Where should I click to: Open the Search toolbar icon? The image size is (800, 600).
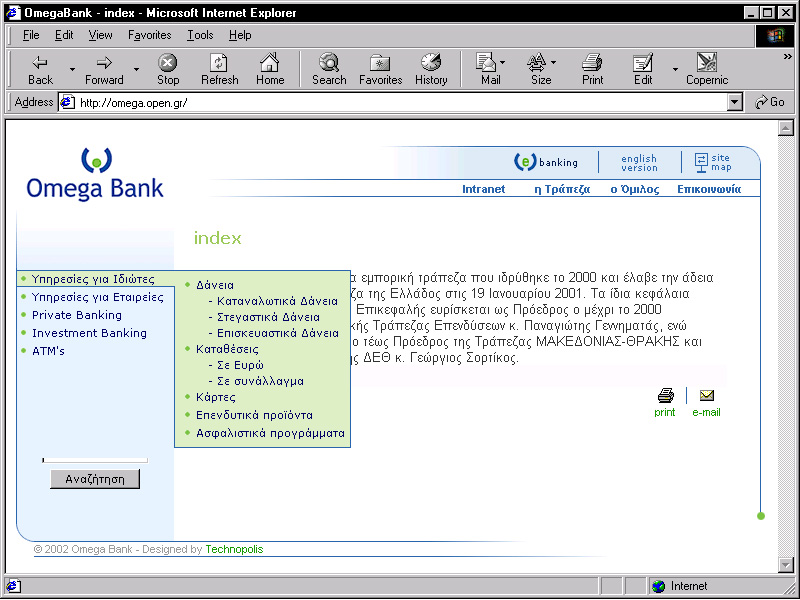tap(329, 69)
